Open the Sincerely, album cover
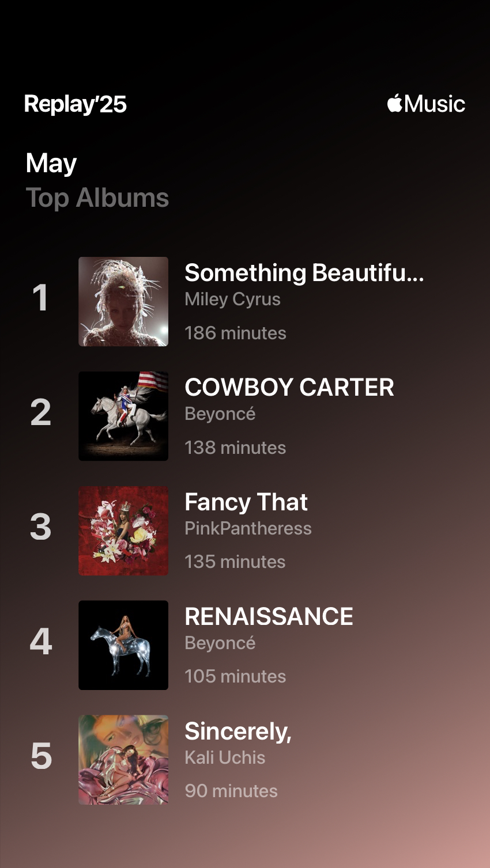Viewport: 490px width, 868px height. [123, 760]
